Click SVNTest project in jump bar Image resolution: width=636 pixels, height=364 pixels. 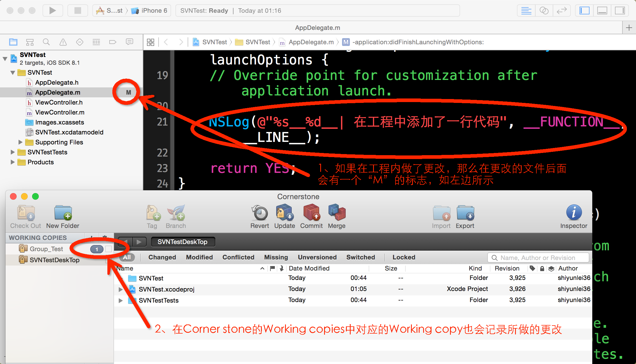[210, 42]
